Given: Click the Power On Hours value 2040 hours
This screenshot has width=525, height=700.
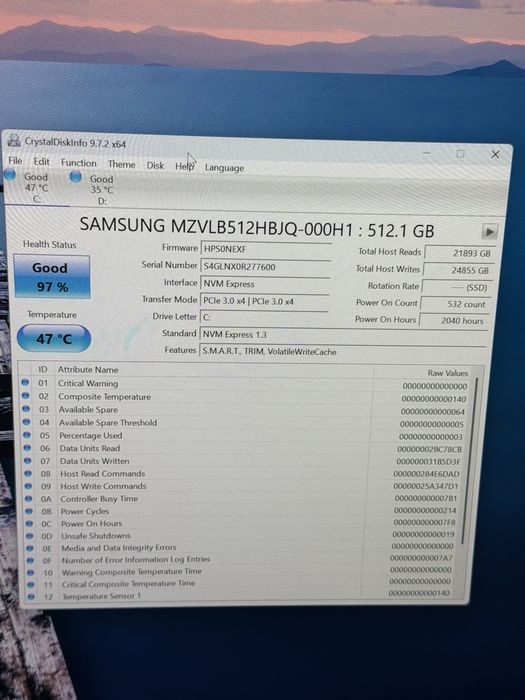Looking at the screenshot, I should click(x=452, y=321).
